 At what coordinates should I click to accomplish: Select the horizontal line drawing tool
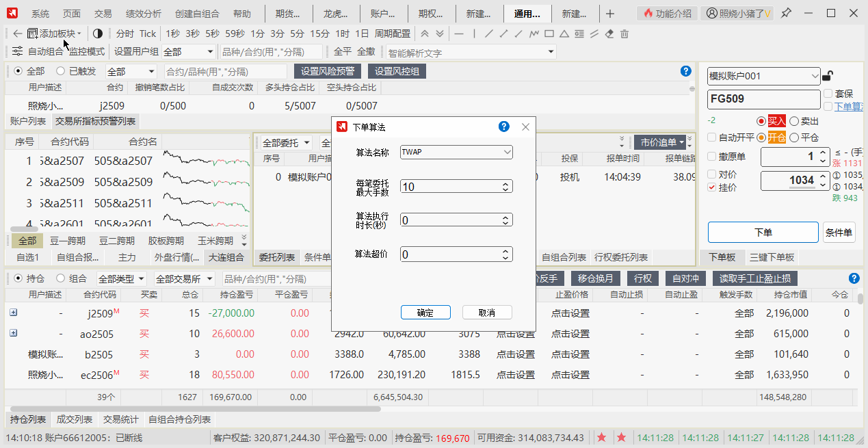(x=459, y=34)
